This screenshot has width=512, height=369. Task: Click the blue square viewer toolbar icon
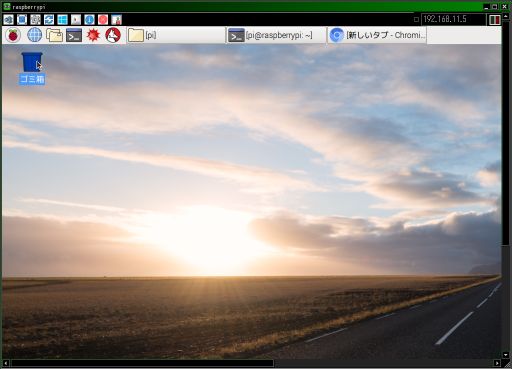pyautogui.click(x=22, y=20)
